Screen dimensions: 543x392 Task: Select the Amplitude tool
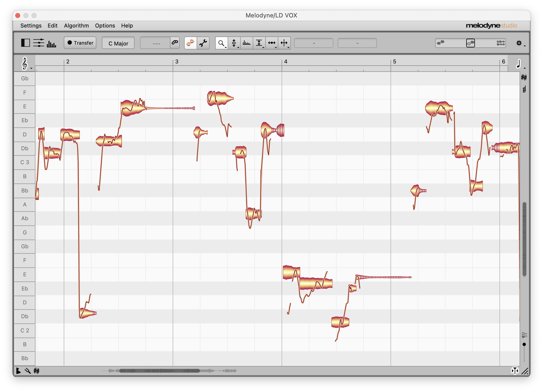pyautogui.click(x=259, y=43)
